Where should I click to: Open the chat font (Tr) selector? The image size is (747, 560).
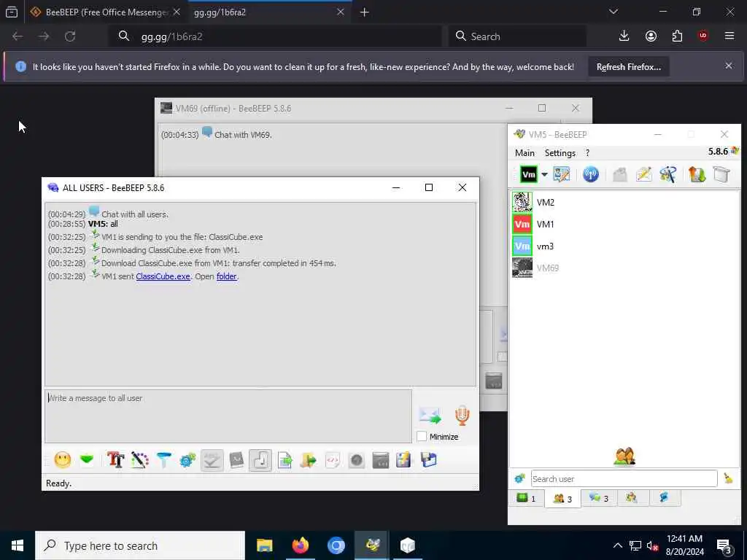115,460
